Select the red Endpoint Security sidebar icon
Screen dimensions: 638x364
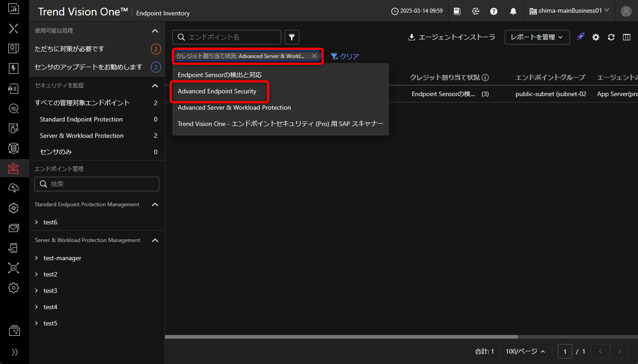[14, 168]
